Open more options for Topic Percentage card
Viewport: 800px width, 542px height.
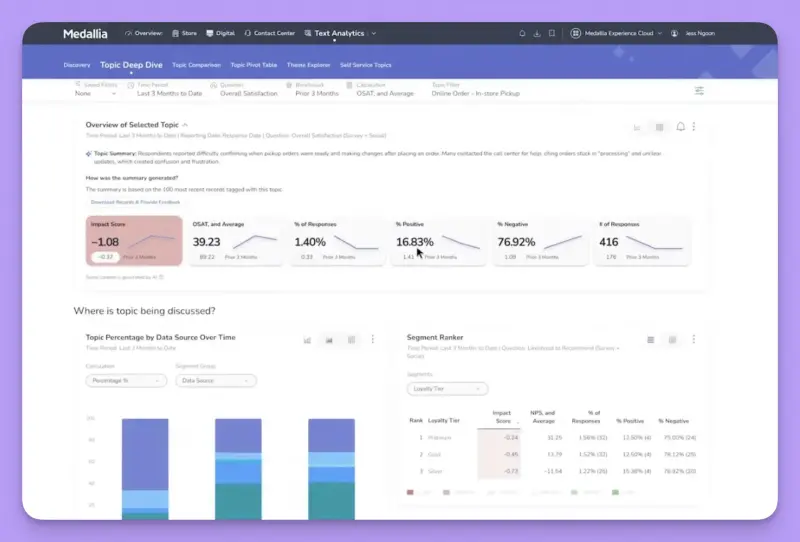tap(373, 339)
